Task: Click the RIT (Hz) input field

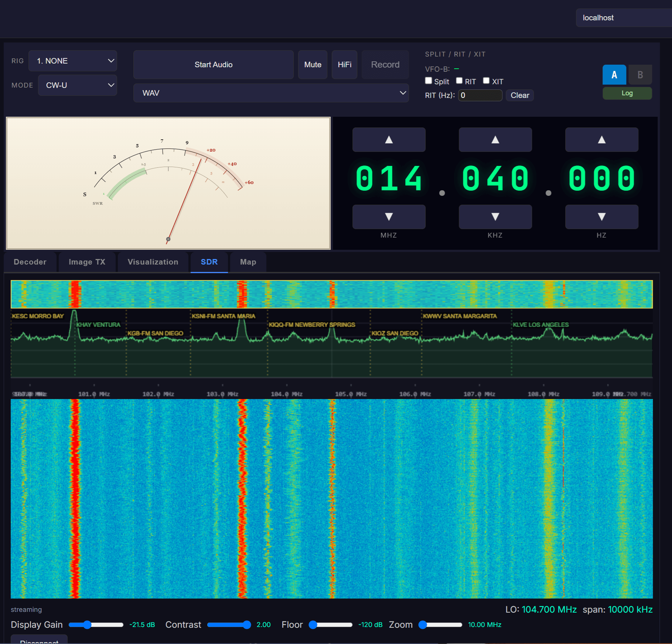Action: [480, 95]
